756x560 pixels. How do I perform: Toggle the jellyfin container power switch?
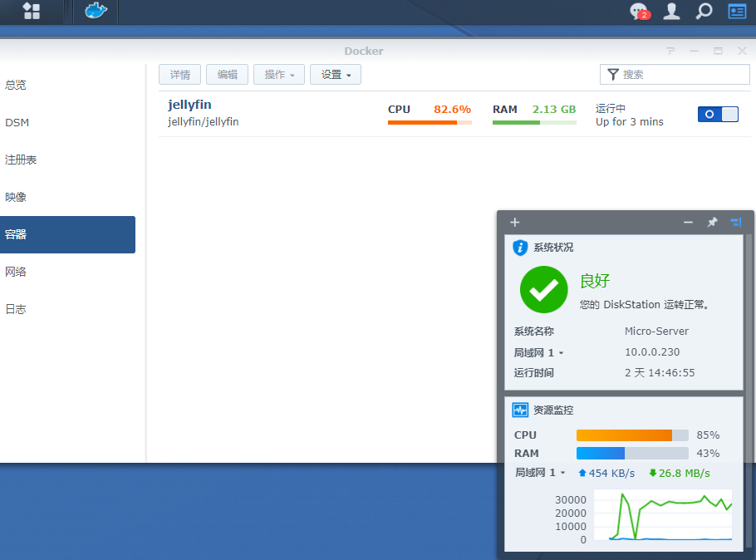point(718,114)
